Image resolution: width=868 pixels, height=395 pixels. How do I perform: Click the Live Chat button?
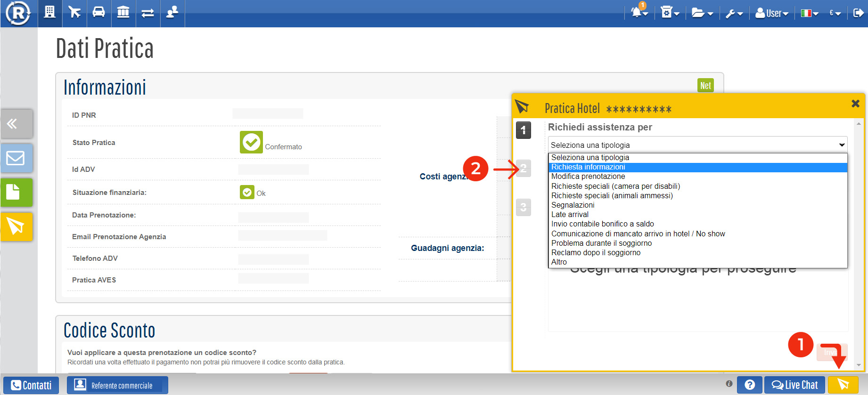click(794, 385)
